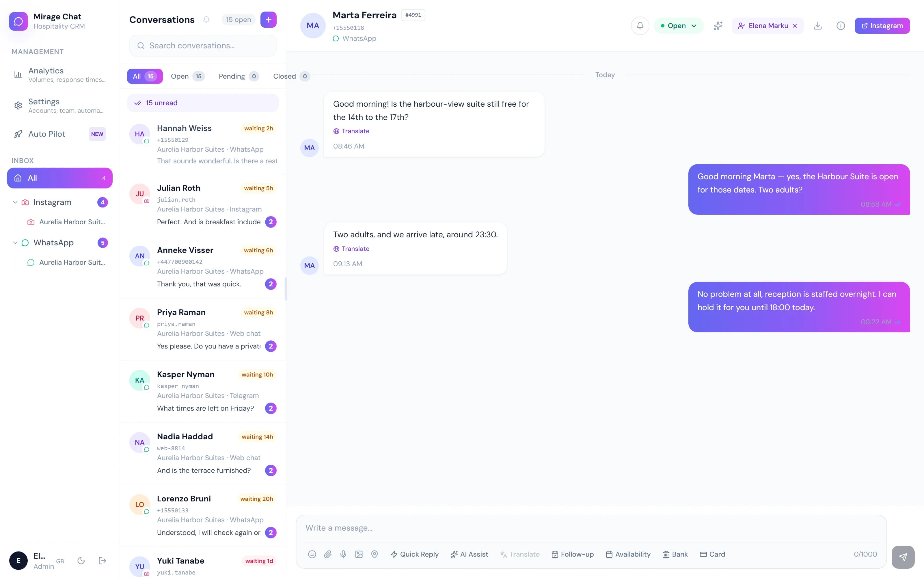Start a new conversation with the plus button
This screenshot has width=924, height=578.
[269, 19]
